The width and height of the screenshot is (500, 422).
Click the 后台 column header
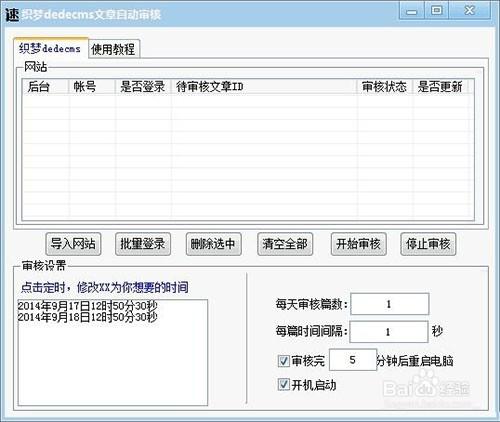[46, 87]
